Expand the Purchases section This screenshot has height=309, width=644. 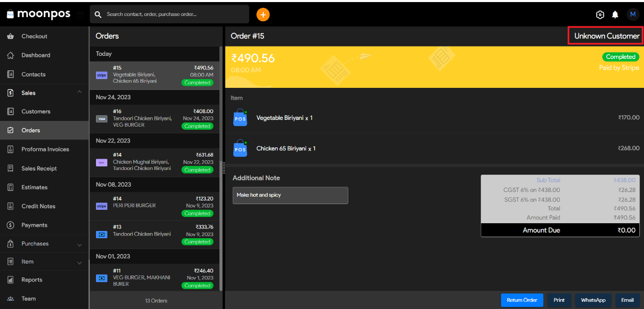coord(79,243)
